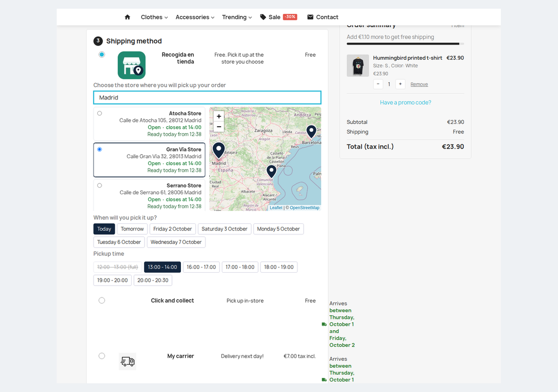
Task: Select the 13:00 - 14:00 pickup slot
Action: click(x=162, y=267)
